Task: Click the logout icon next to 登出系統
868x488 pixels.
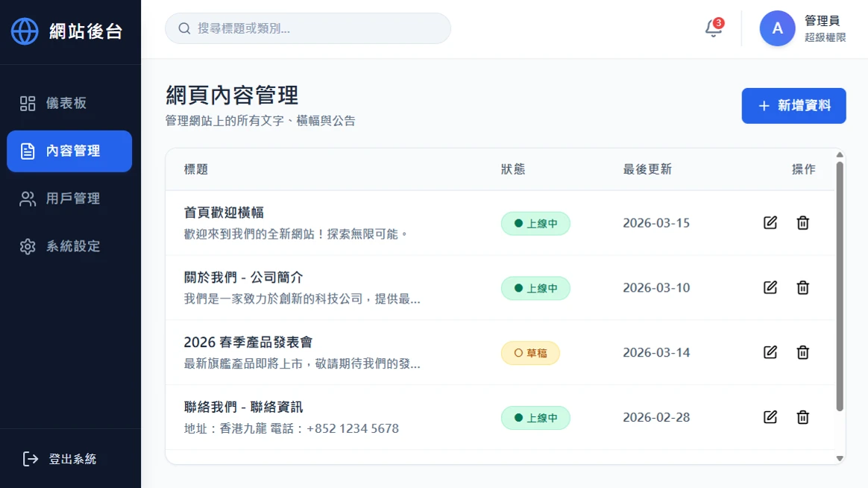Action: 28,459
